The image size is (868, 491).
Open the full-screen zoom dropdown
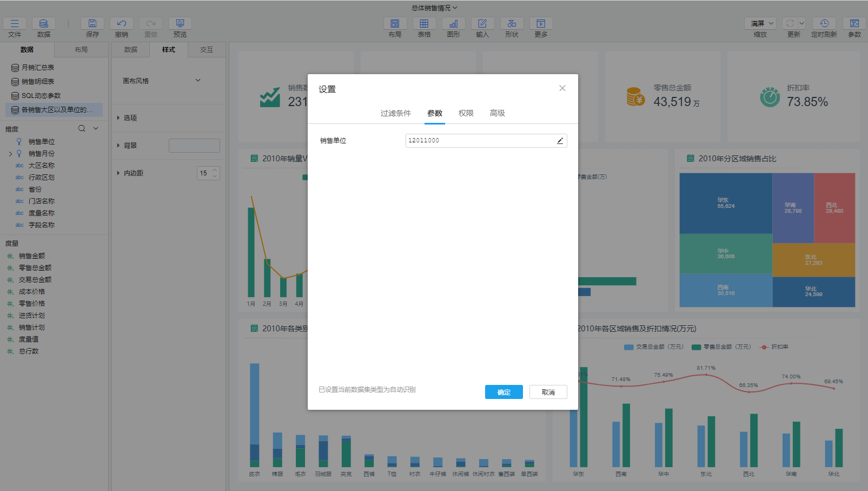[x=763, y=24]
